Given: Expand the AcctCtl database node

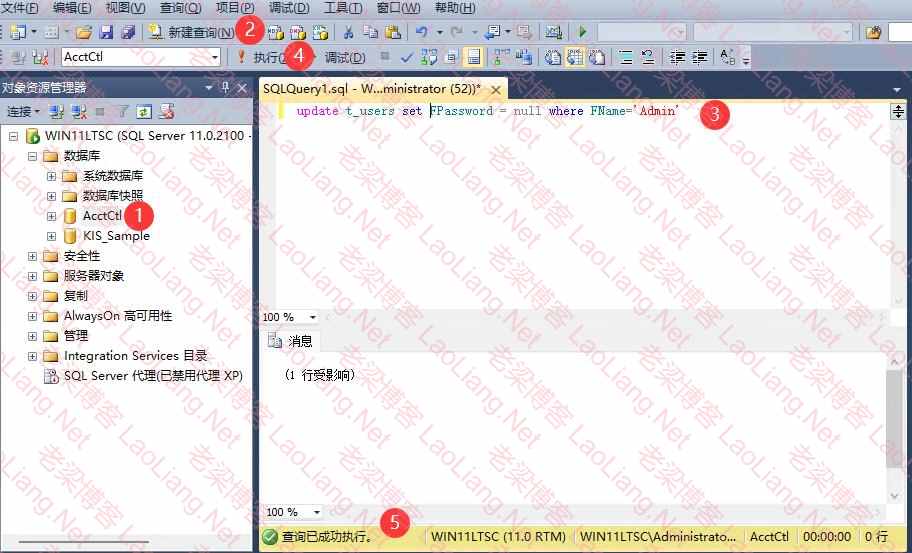Looking at the screenshot, I should pyautogui.click(x=52, y=216).
